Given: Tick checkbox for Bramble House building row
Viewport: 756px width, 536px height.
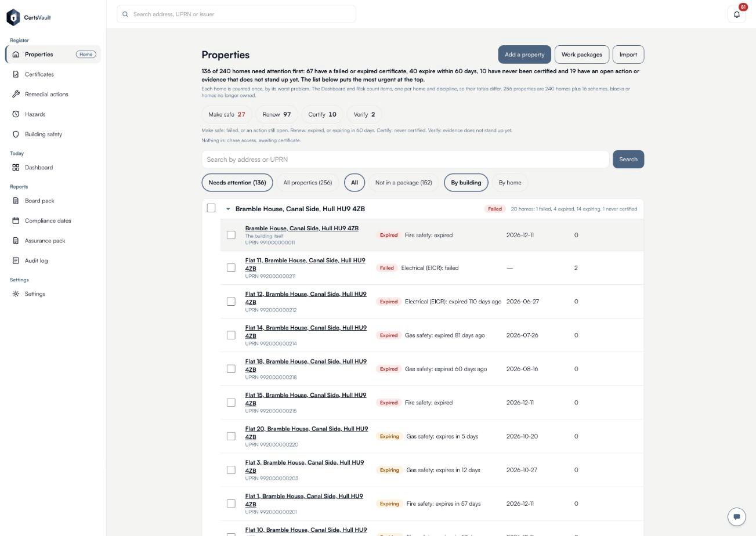Looking at the screenshot, I should [x=231, y=235].
